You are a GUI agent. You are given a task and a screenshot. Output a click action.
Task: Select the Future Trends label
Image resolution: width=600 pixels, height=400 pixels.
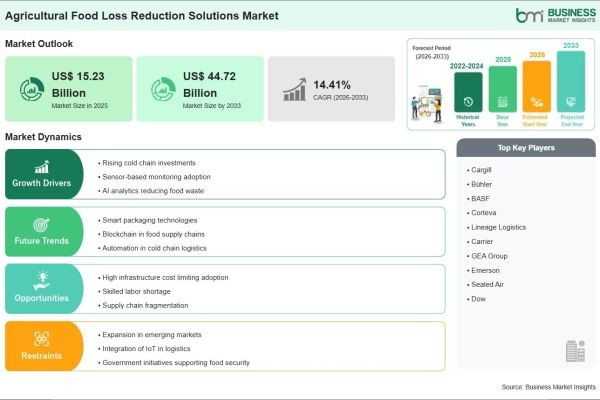(x=42, y=241)
